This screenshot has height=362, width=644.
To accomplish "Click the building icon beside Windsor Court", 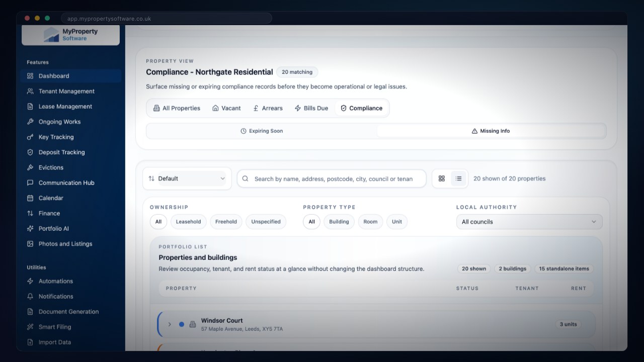I will click(192, 324).
